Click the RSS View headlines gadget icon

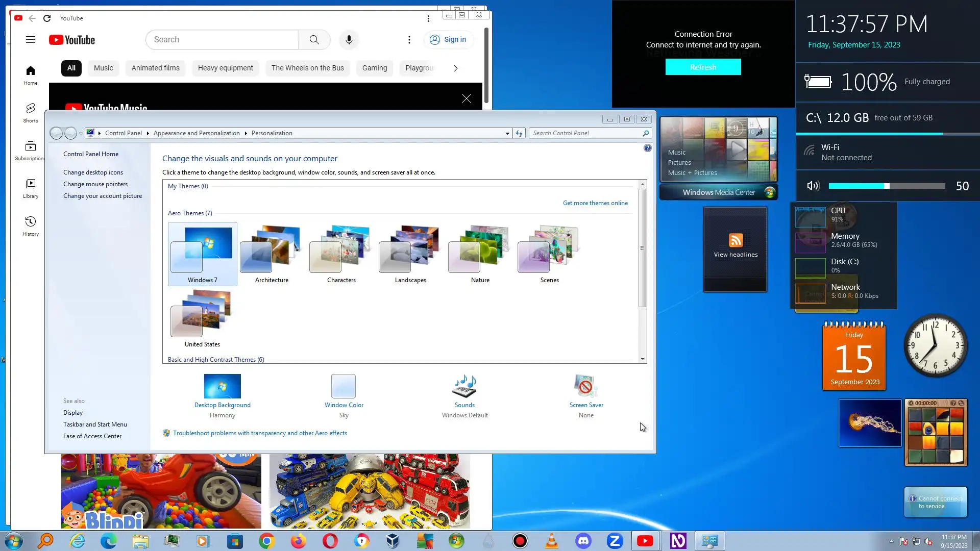(x=736, y=240)
